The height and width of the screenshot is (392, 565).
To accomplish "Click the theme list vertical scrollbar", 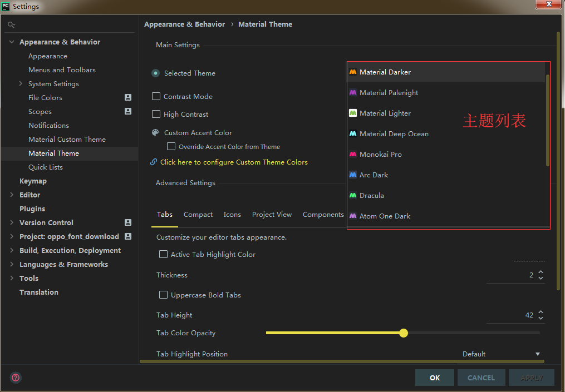I will (x=547, y=120).
